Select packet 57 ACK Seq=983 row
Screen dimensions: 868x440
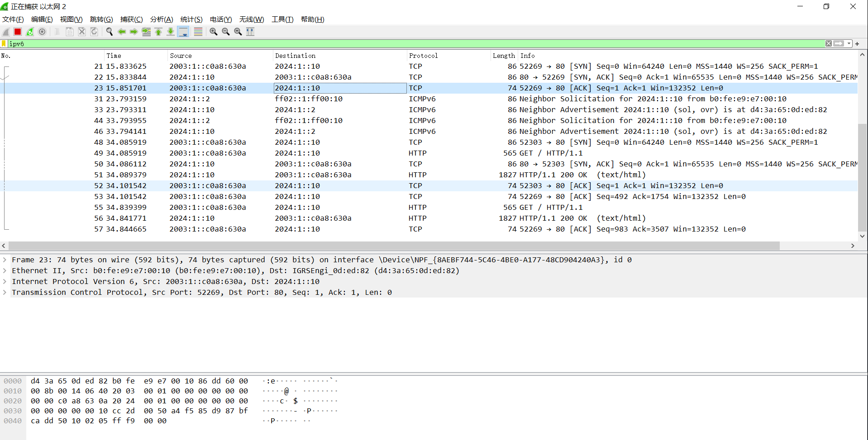coord(429,229)
